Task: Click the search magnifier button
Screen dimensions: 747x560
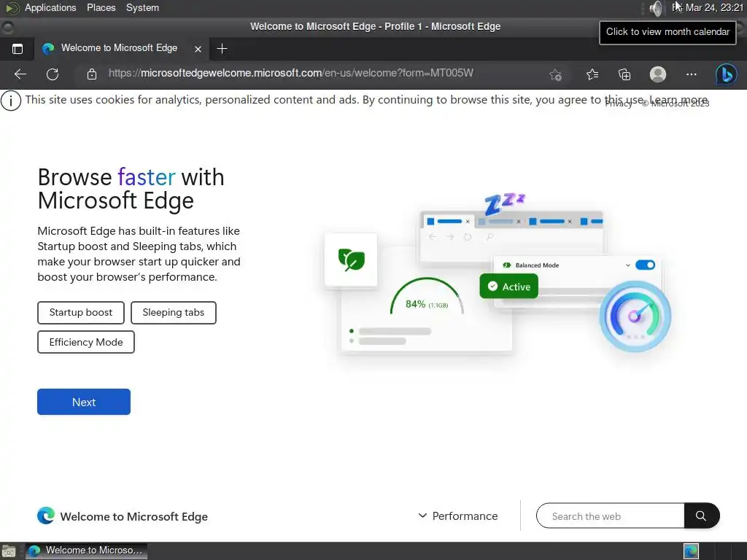Action: [x=701, y=516]
